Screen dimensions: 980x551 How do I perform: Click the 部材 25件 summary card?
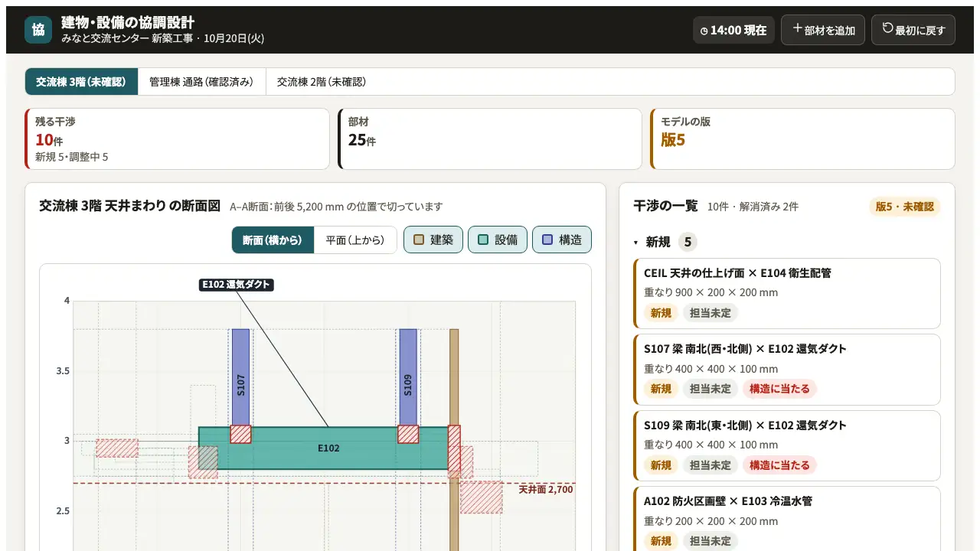[490, 139]
